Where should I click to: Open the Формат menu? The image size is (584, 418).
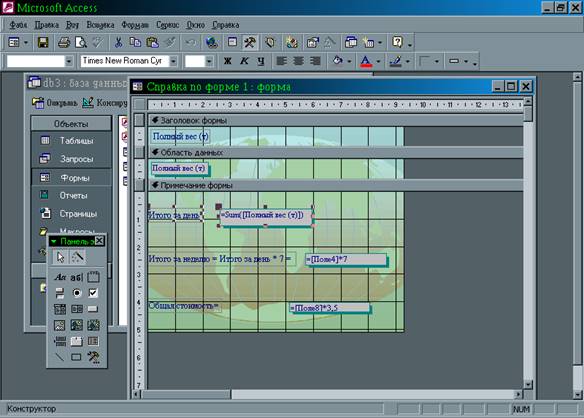click(x=135, y=25)
